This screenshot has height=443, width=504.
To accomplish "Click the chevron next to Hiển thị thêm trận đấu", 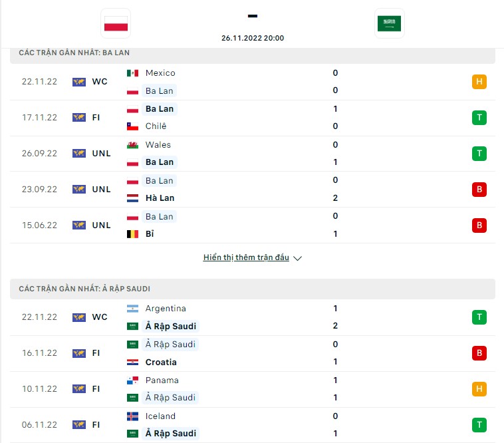I will [298, 258].
